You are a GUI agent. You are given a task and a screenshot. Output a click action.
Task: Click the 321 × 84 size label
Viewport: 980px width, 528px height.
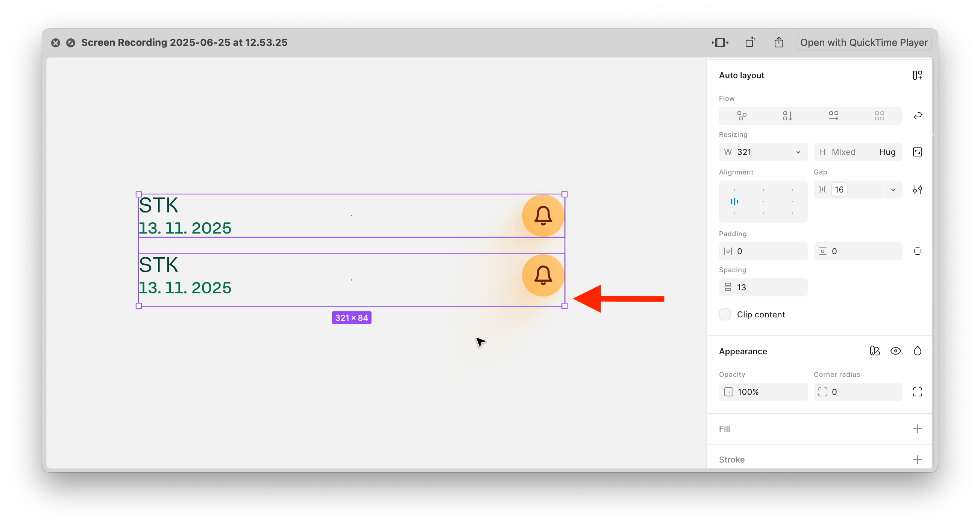(352, 318)
